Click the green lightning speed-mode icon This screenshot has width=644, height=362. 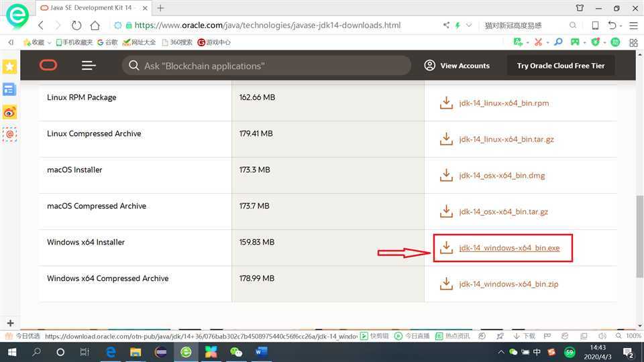coord(458,25)
